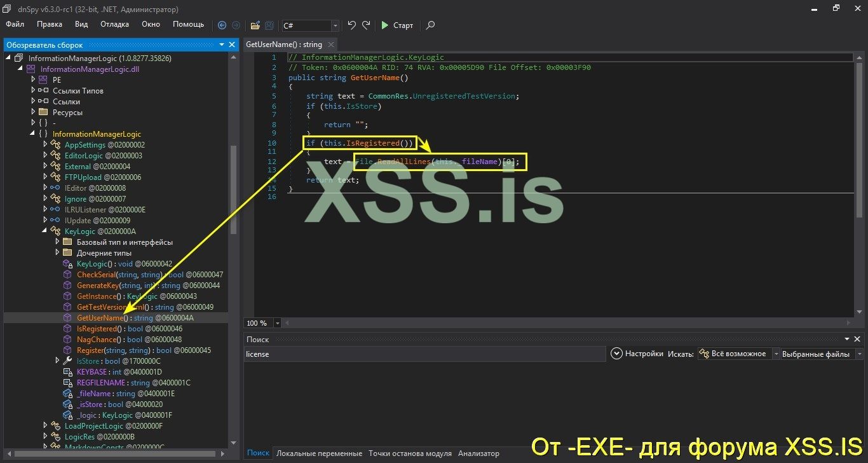Switch to the Анализатор tab

coord(478,453)
